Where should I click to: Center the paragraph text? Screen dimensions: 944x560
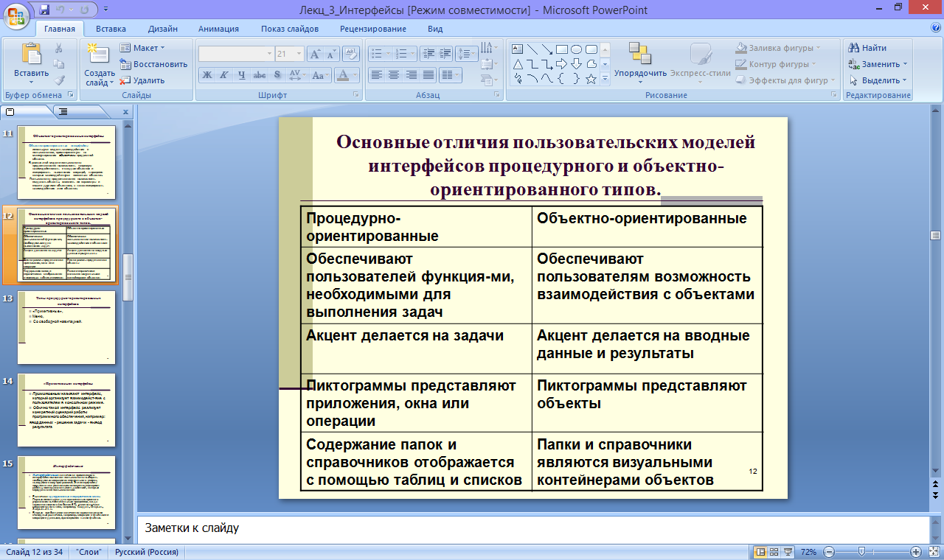click(394, 74)
